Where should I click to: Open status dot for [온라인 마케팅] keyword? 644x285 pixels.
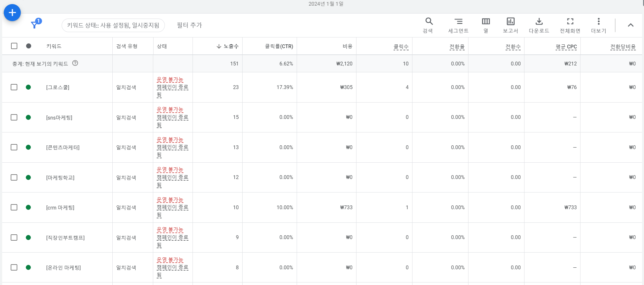(x=28, y=267)
